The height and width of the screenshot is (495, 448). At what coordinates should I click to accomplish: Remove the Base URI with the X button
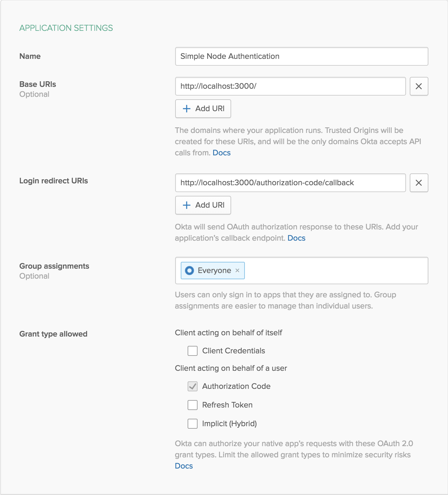click(419, 86)
